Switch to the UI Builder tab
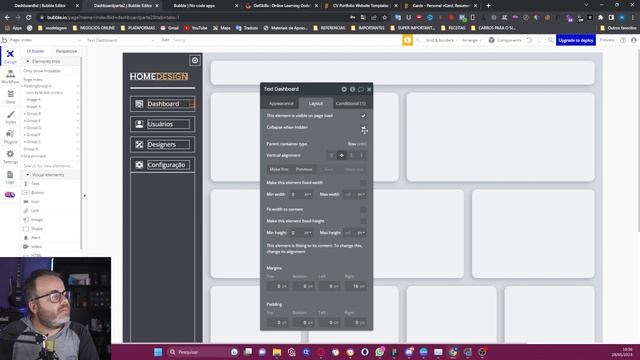Image resolution: width=640 pixels, height=360 pixels. [x=36, y=51]
